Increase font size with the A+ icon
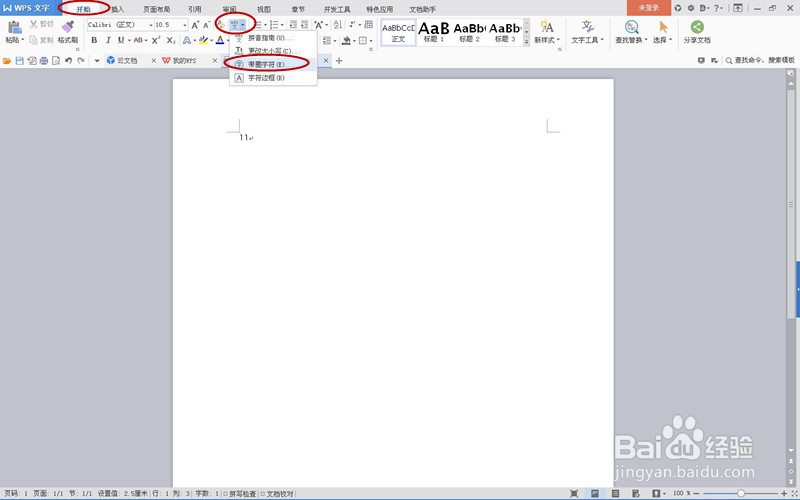 pyautogui.click(x=195, y=24)
